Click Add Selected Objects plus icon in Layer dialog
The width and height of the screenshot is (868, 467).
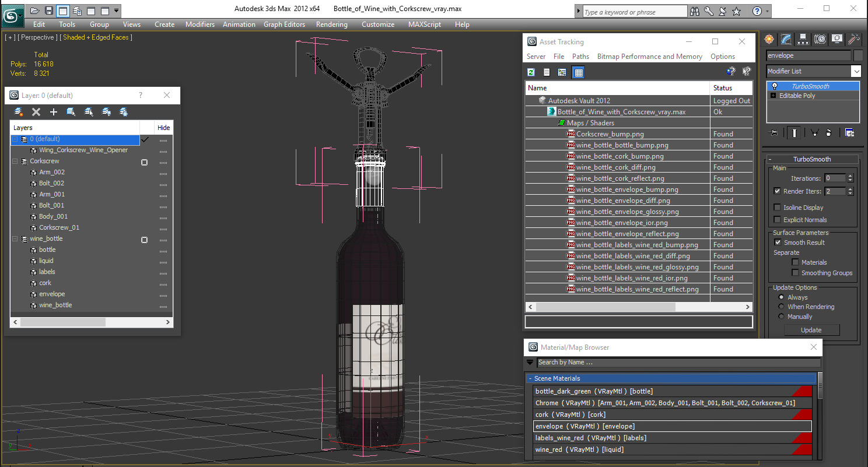[54, 112]
